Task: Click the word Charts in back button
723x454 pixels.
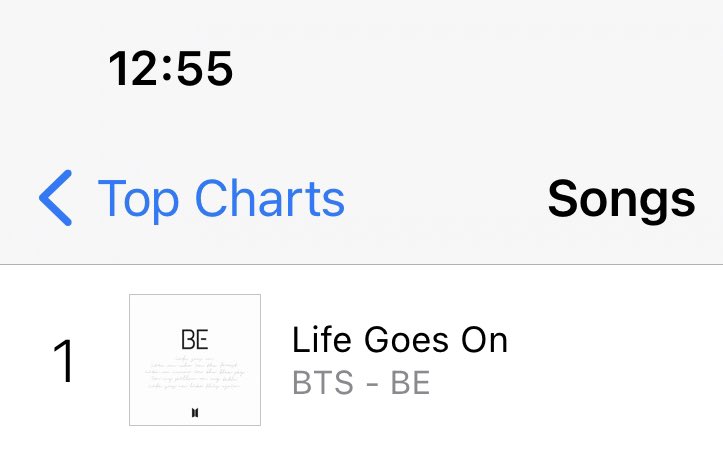Action: click(270, 198)
